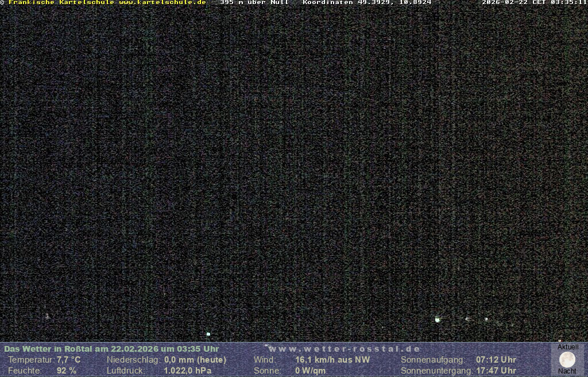Click the timestamp 2026-02-22 CET 03:35:11
The height and width of the screenshot is (377, 588).
534,3
